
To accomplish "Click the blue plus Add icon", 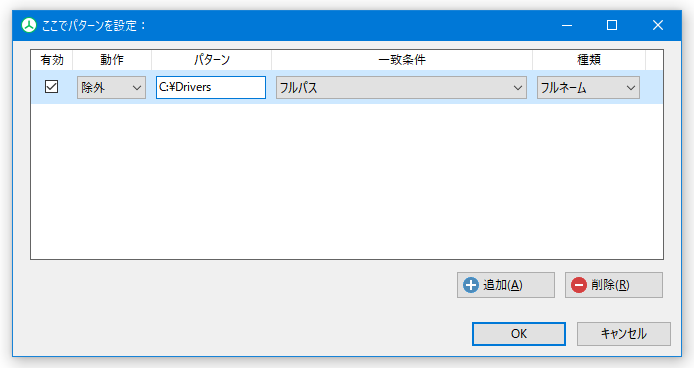I will point(470,285).
